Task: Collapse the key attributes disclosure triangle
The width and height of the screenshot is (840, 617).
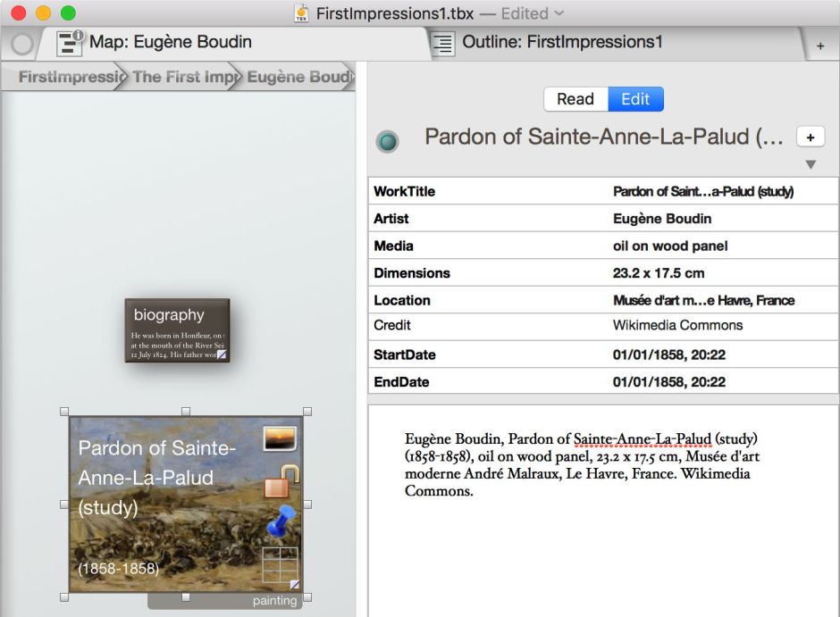Action: click(810, 164)
